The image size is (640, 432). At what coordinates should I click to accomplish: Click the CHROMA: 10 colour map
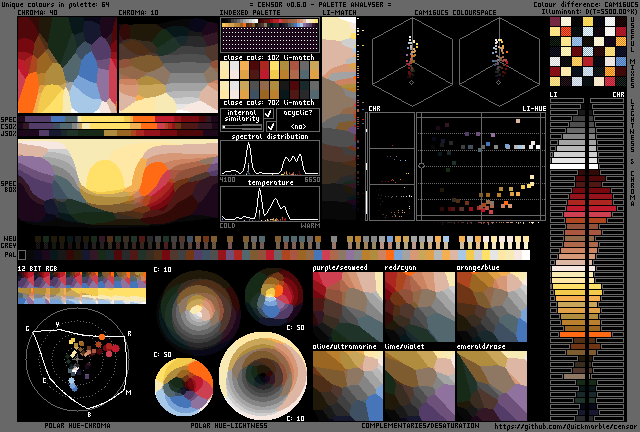tap(168, 65)
